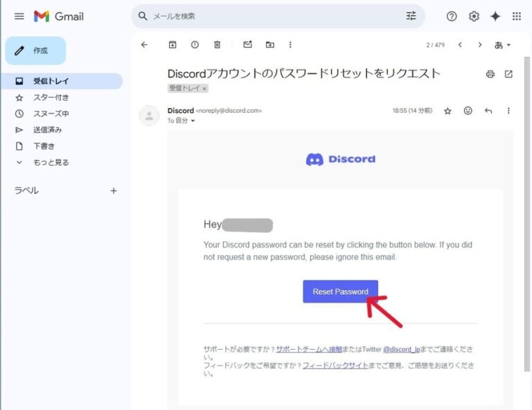Open the message more options three-dot menu
Image resolution: width=532 pixels, height=410 pixels.
(x=508, y=111)
